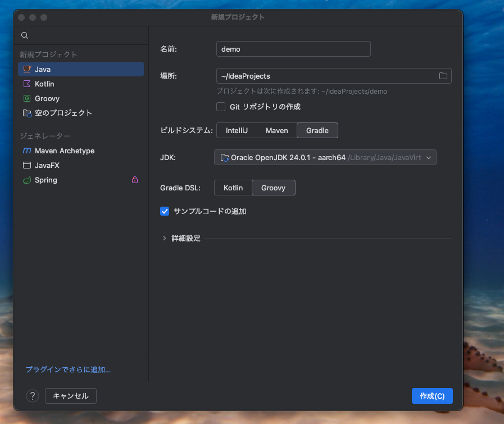Select IntelliJ build system
The width and height of the screenshot is (504, 424).
(237, 130)
